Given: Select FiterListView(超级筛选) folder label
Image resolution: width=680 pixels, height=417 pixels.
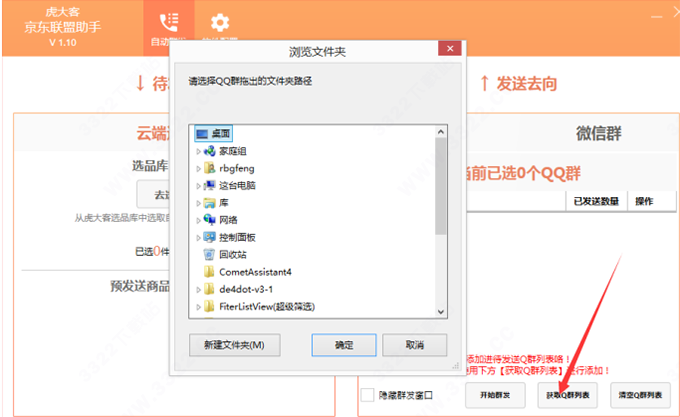Looking at the screenshot, I should pyautogui.click(x=267, y=306).
